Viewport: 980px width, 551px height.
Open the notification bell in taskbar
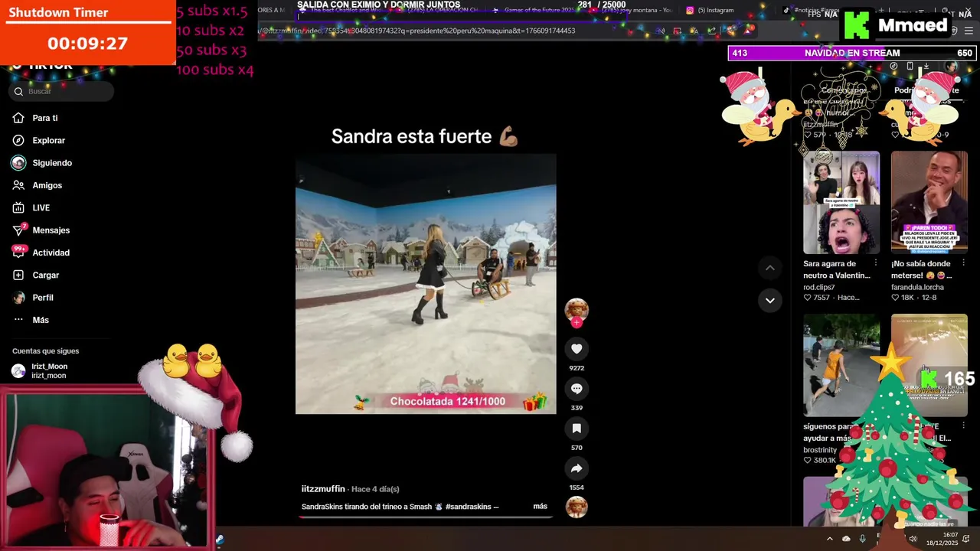tap(966, 539)
